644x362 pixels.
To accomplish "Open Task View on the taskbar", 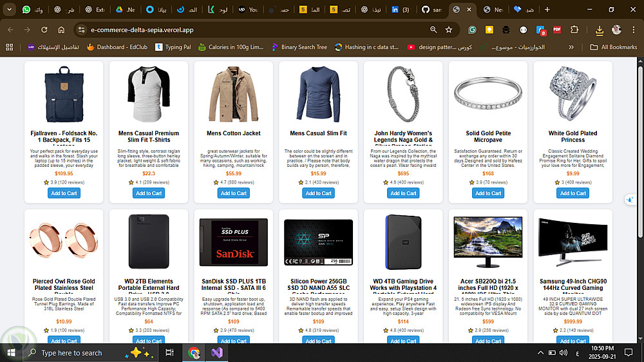I will pos(169,352).
